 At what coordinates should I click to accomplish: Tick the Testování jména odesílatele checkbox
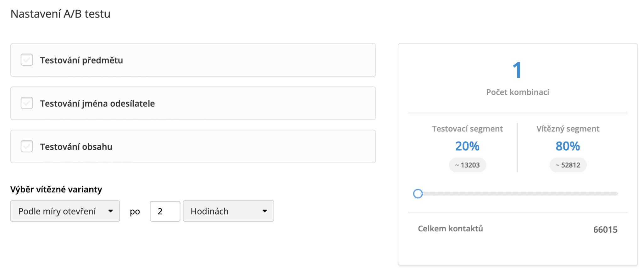[27, 103]
